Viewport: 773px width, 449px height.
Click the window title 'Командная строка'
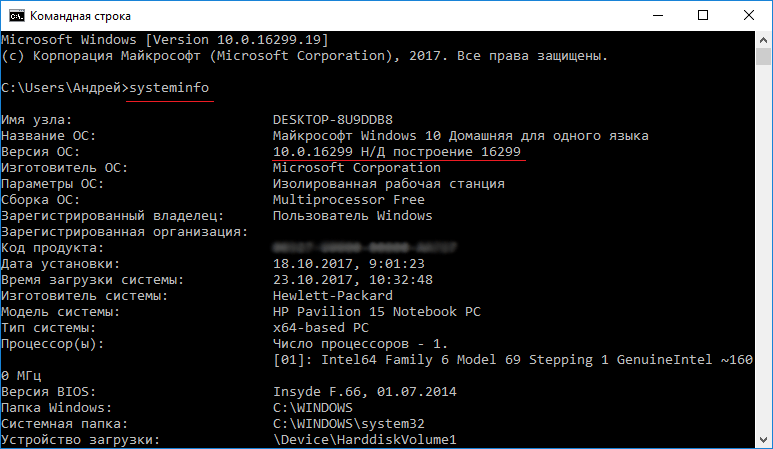coord(80,16)
